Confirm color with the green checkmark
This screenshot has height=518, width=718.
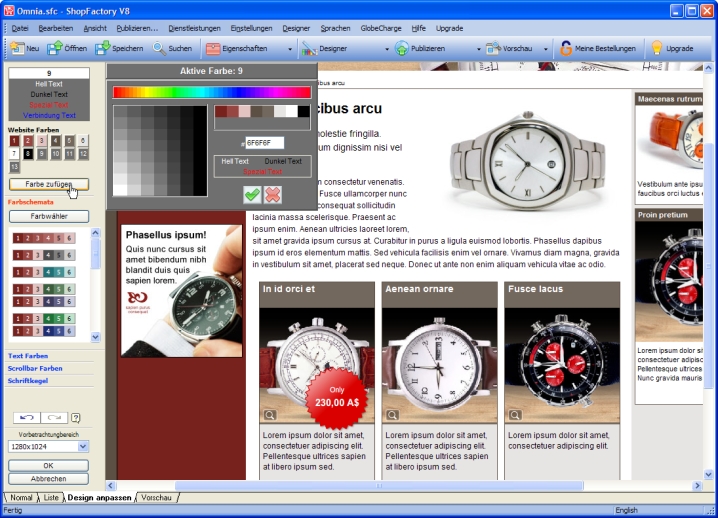[x=252, y=194]
